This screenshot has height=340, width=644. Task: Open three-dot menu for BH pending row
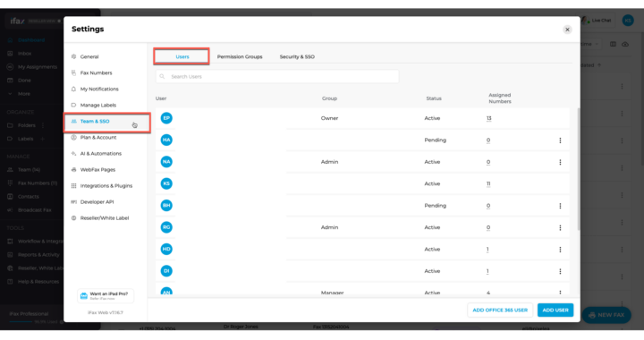(560, 206)
